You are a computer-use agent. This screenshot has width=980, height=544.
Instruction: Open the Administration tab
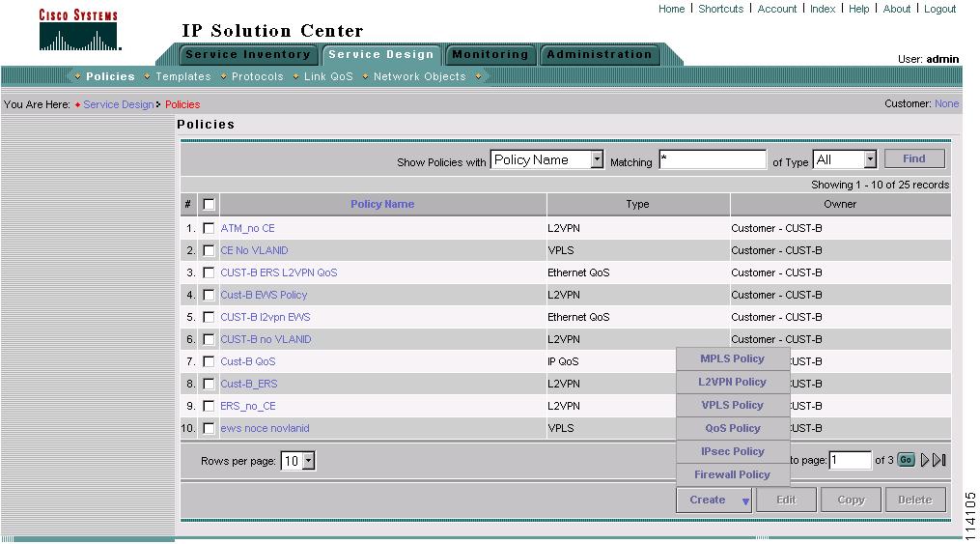[x=600, y=54]
